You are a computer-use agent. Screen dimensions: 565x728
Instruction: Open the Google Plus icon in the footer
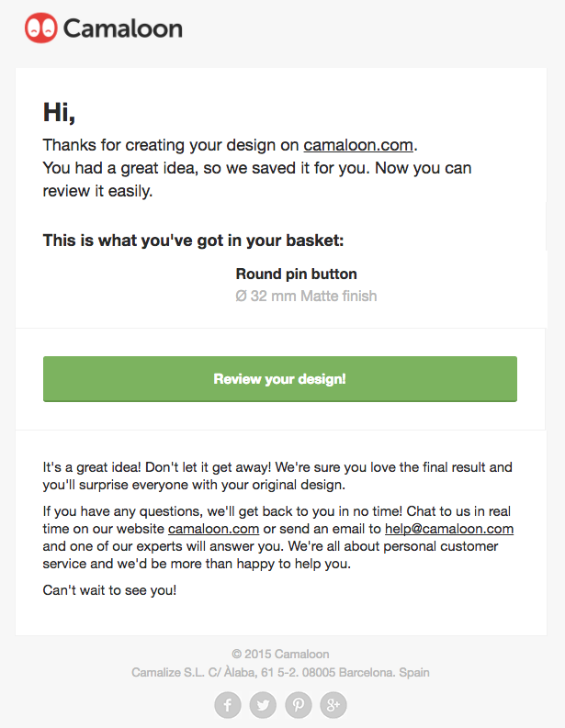tap(333, 705)
